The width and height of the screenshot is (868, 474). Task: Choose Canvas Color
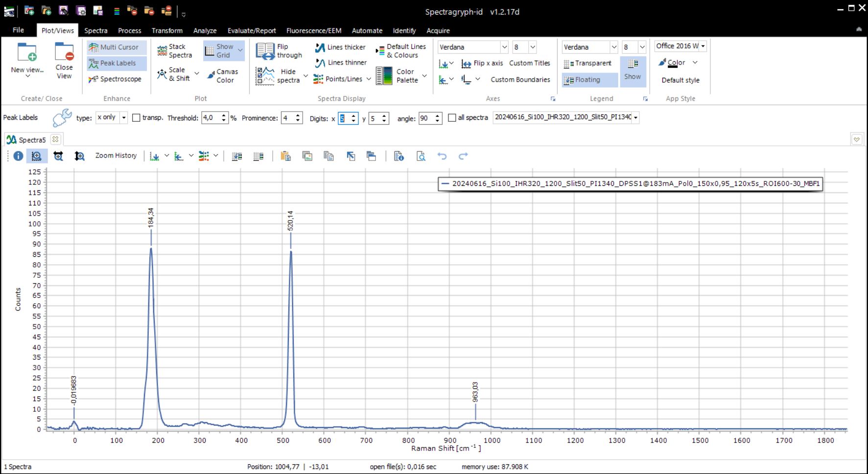[223, 76]
